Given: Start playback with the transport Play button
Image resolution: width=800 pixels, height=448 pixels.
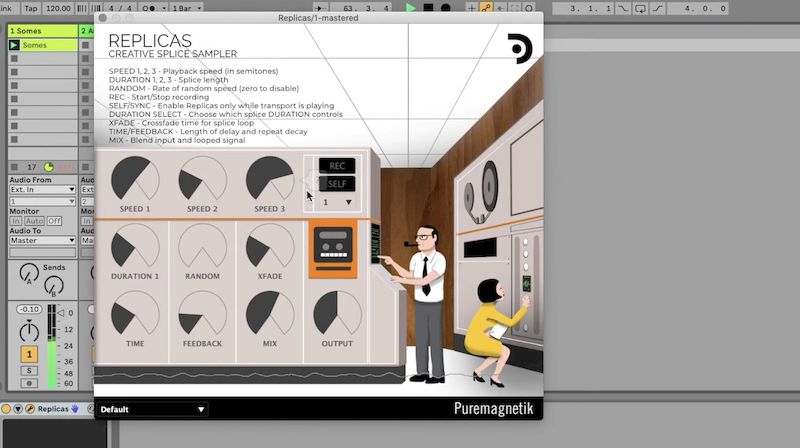Looking at the screenshot, I should click(410, 8).
